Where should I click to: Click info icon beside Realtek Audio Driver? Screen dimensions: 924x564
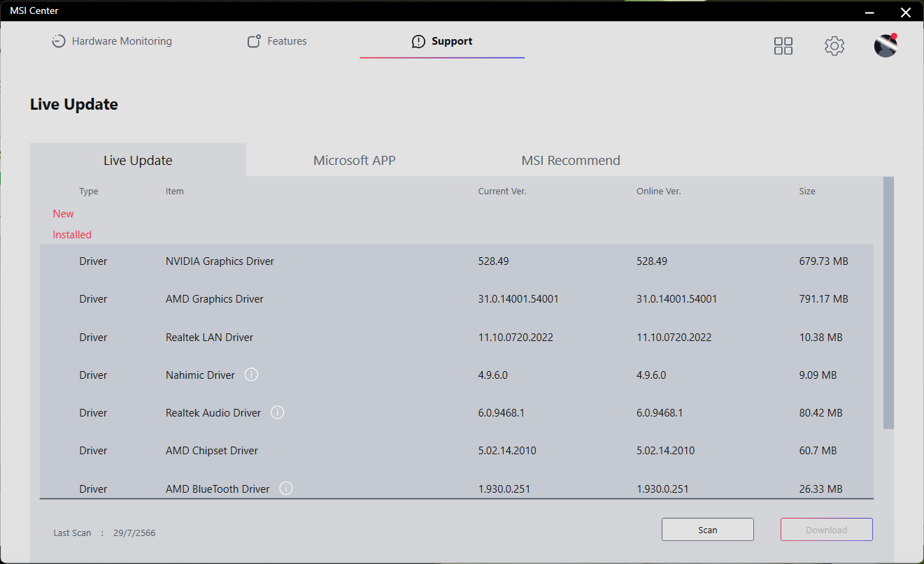click(278, 412)
